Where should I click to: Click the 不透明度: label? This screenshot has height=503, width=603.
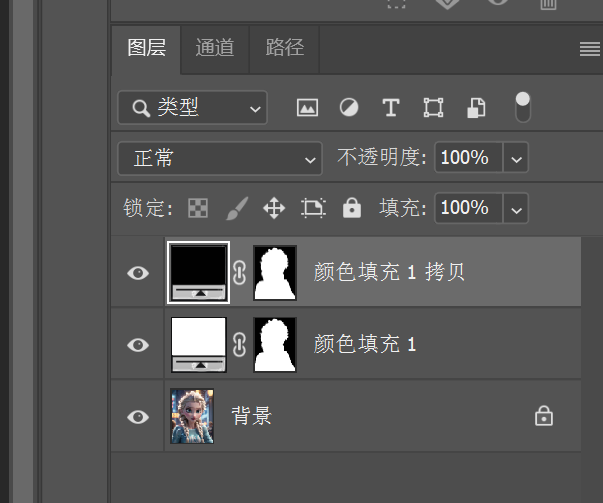[x=382, y=157]
